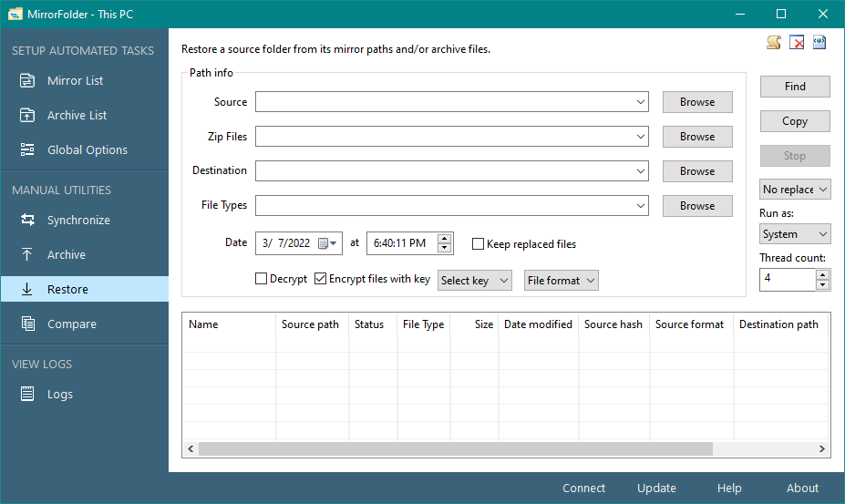The width and height of the screenshot is (845, 504).
Task: Open the Logs view
Action: [x=85, y=394]
